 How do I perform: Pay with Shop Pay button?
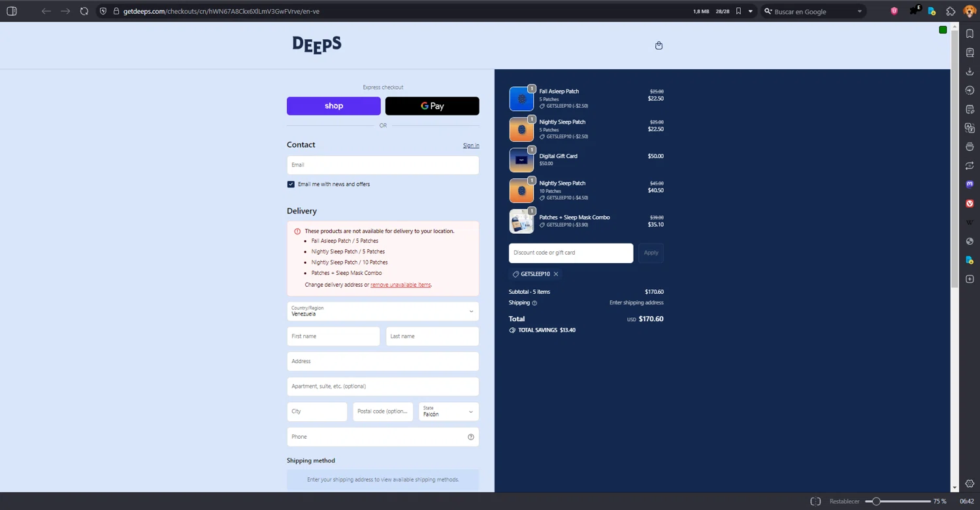[334, 106]
